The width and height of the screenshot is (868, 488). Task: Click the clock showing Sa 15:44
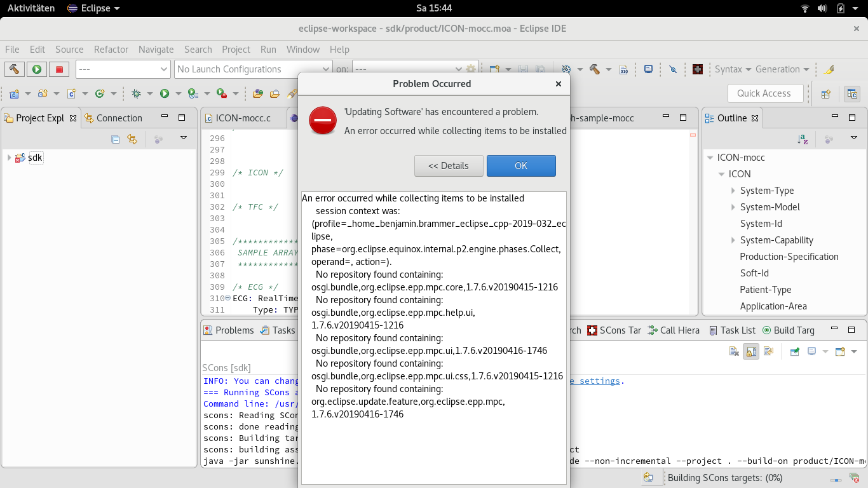click(434, 8)
